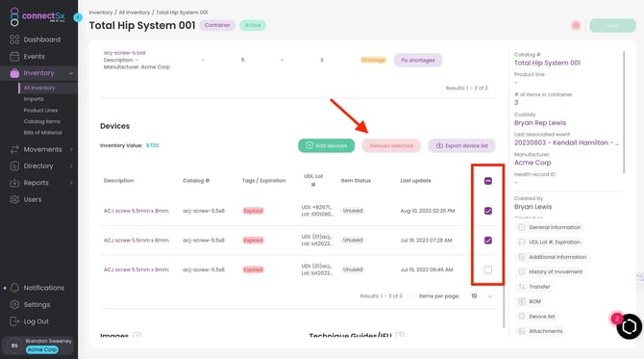Viewport: 644px width, 359px height.
Task: Jump to Device list section
Action: click(537, 317)
